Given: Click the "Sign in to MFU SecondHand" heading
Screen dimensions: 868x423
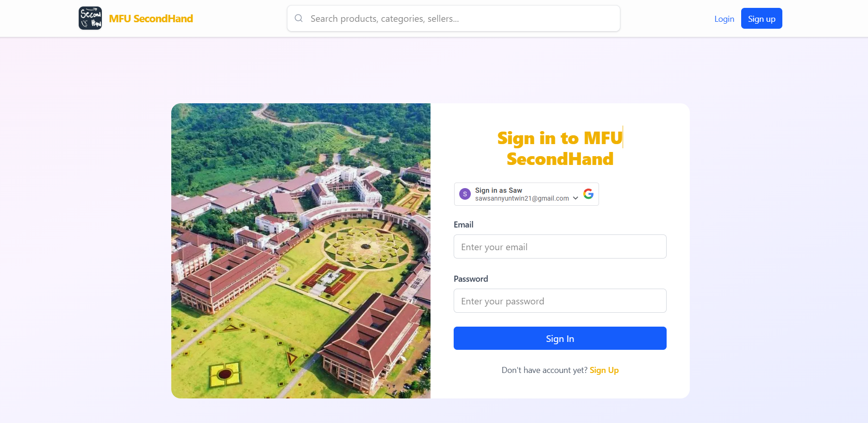Looking at the screenshot, I should coord(560,148).
